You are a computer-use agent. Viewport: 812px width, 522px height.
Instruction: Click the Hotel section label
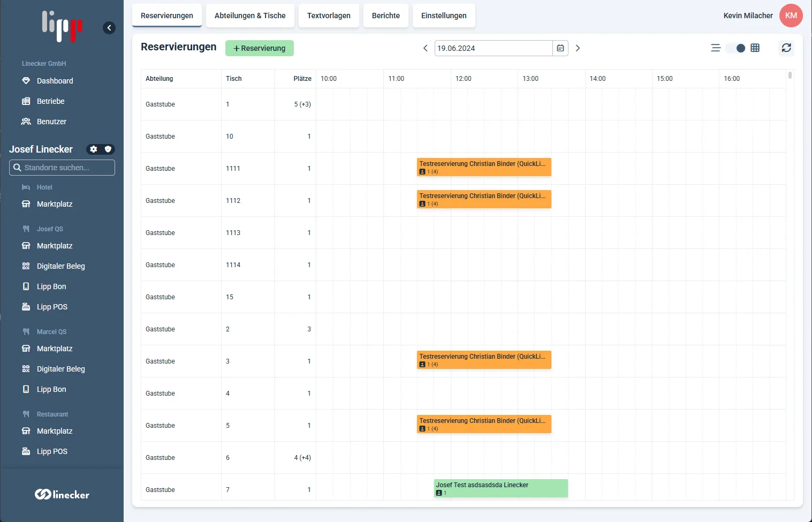[x=44, y=187]
